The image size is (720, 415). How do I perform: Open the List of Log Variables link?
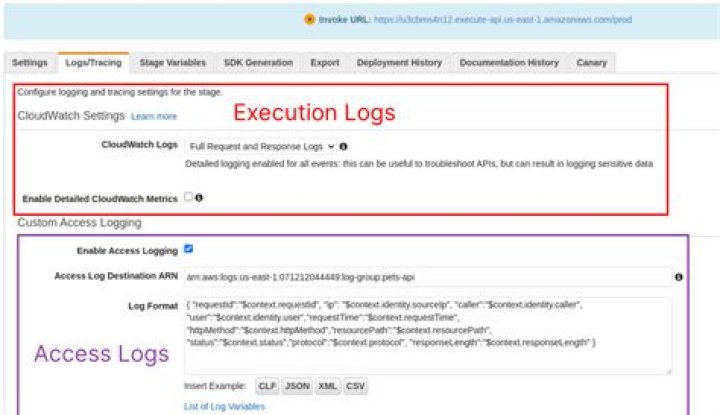tap(225, 405)
